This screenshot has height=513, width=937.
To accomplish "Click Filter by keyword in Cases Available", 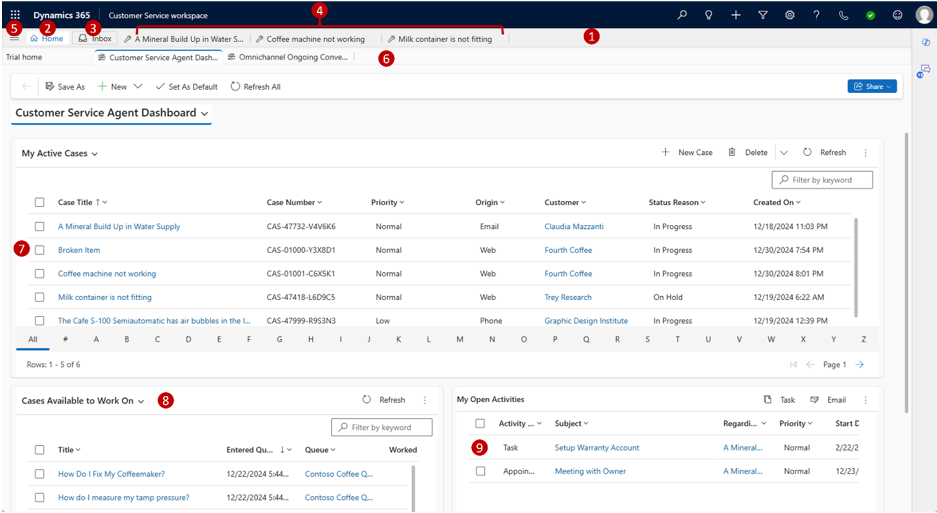I will point(382,427).
